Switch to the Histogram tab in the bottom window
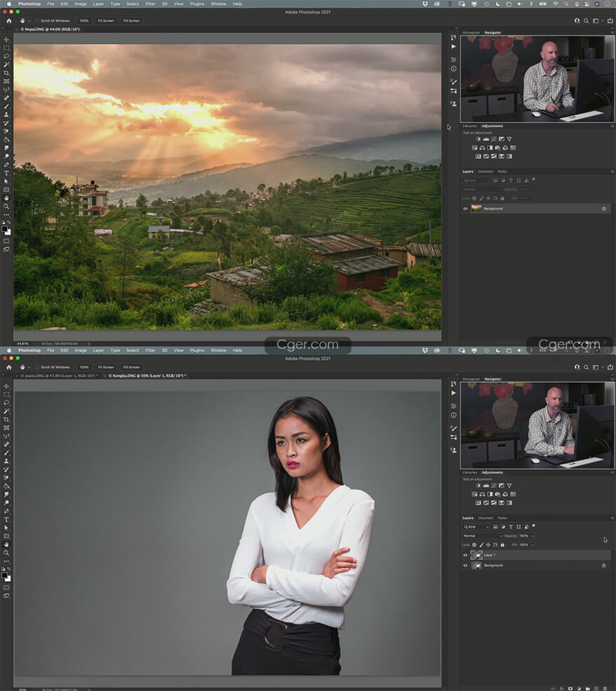Image resolution: width=616 pixels, height=691 pixels. tap(471, 379)
